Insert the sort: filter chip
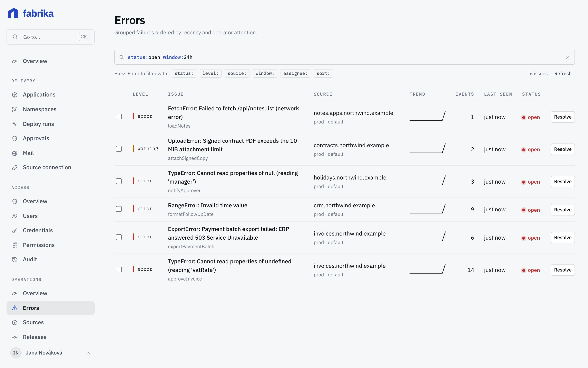The height and width of the screenshot is (368, 588). point(323,73)
